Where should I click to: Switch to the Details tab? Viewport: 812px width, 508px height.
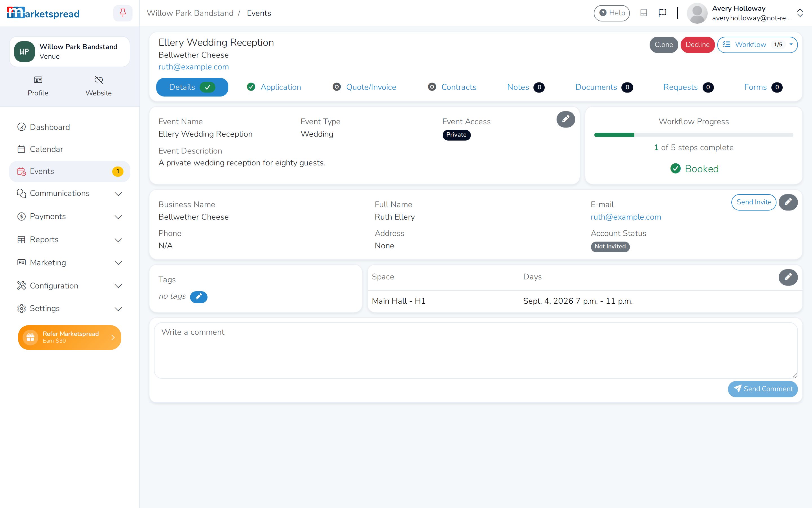(192, 87)
